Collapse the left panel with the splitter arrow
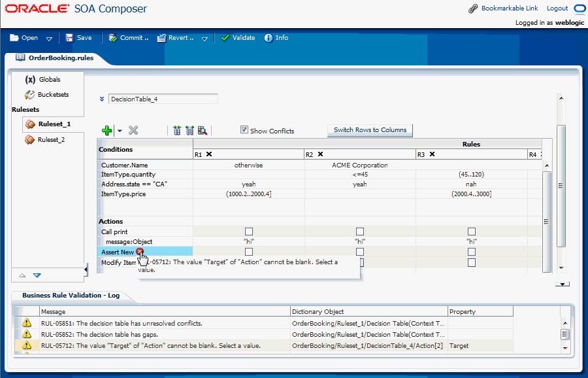 coord(86,269)
